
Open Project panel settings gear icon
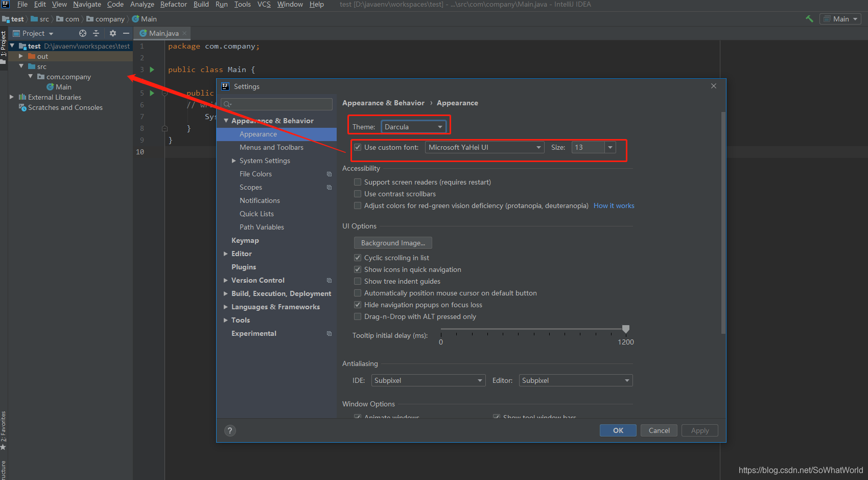point(113,33)
